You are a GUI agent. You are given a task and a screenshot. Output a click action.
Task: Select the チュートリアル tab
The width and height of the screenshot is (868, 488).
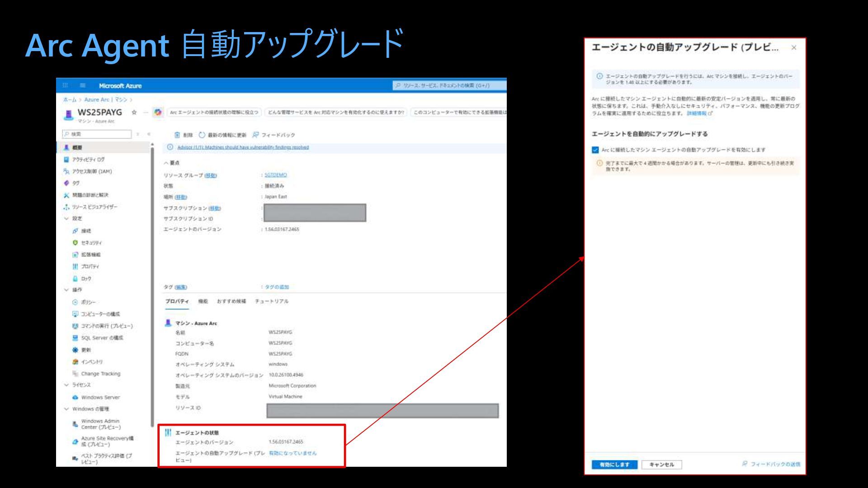tap(272, 301)
